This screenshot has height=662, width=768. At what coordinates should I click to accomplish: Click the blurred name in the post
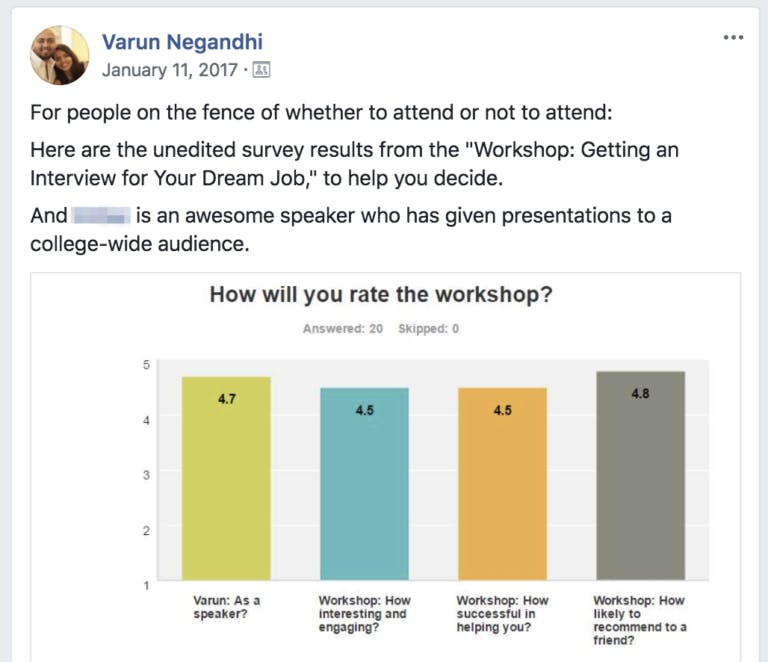pyautogui.click(x=101, y=215)
